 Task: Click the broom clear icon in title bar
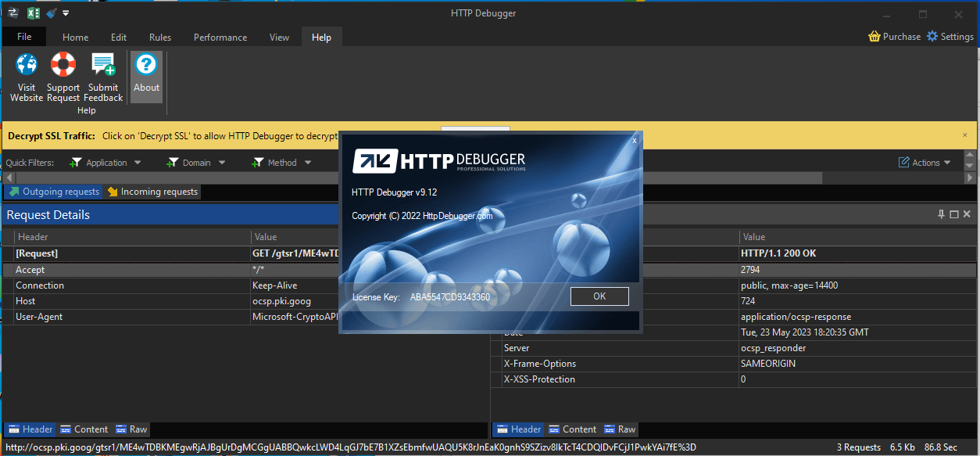pyautogui.click(x=52, y=13)
